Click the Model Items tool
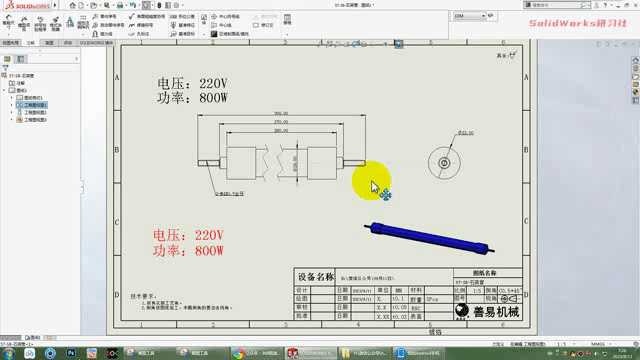The height and width of the screenshot is (360, 640). [x=24, y=24]
